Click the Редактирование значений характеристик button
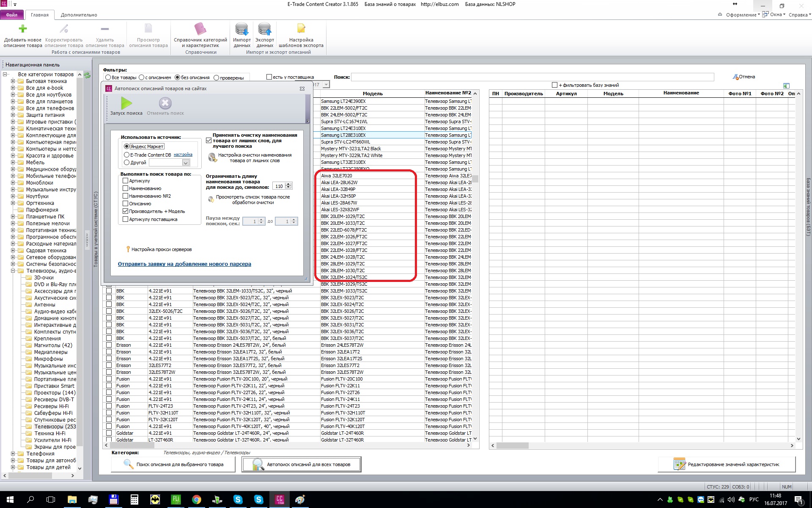812x508 pixels. (727, 464)
